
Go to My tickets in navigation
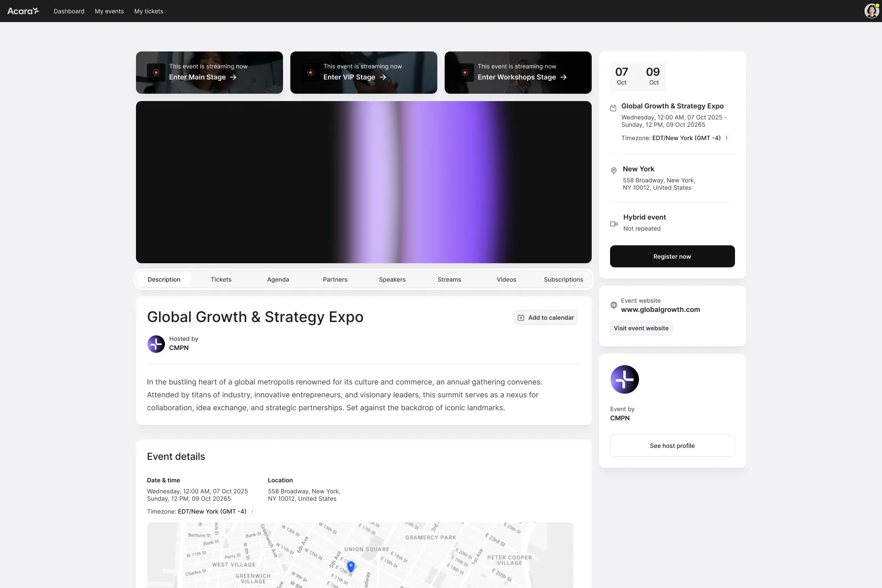(148, 11)
